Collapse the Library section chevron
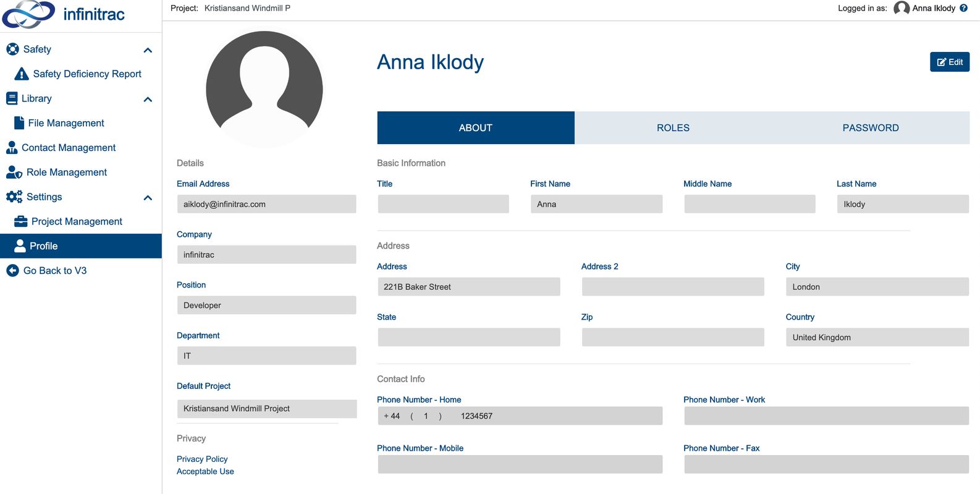 coord(148,99)
